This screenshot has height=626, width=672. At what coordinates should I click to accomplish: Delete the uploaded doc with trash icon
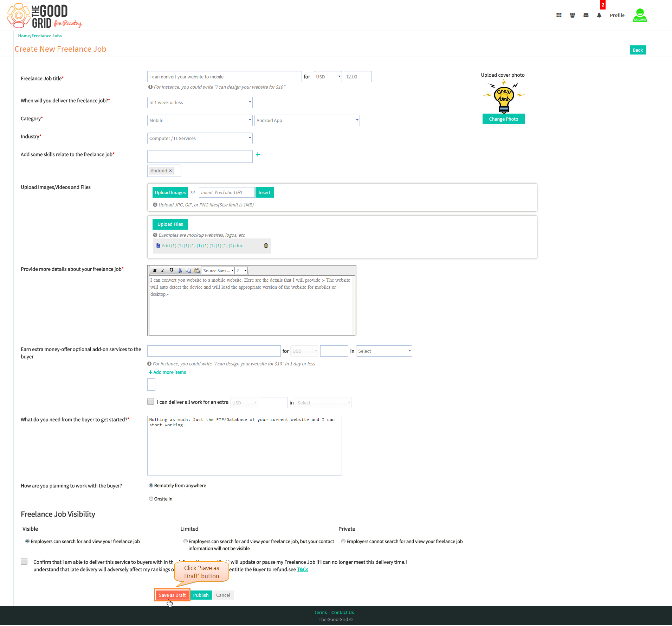point(266,245)
